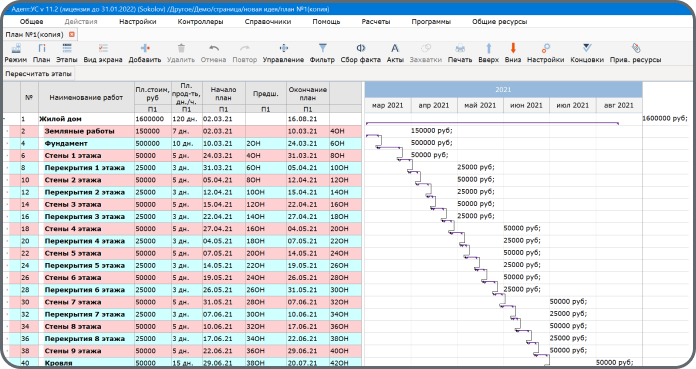Open the Управление tool

[283, 53]
